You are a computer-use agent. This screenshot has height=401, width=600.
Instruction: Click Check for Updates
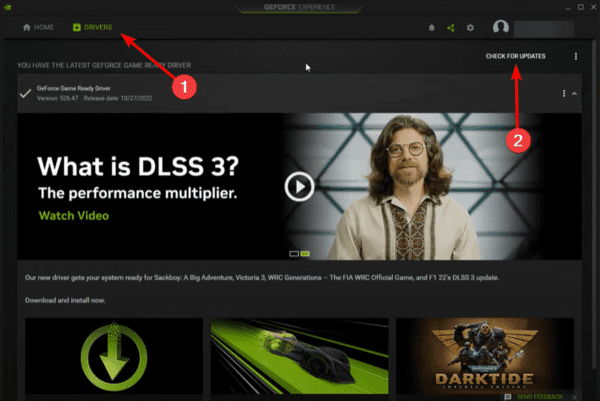click(x=515, y=56)
